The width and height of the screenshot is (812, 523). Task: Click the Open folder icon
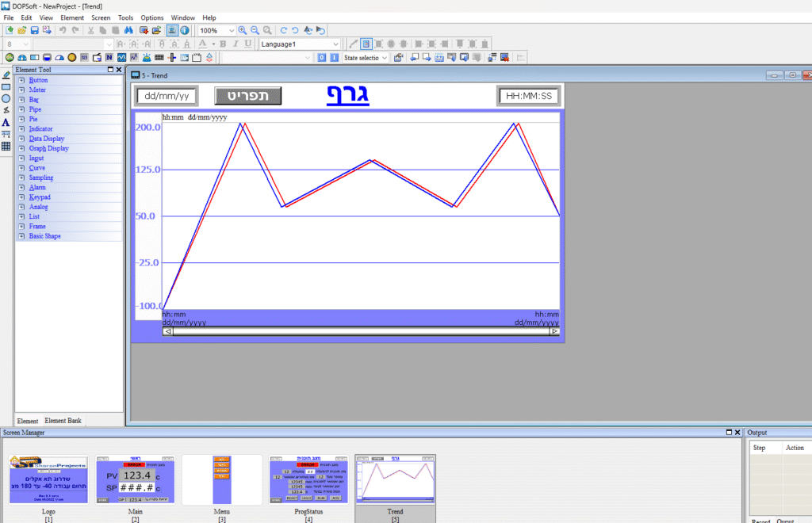[22, 30]
